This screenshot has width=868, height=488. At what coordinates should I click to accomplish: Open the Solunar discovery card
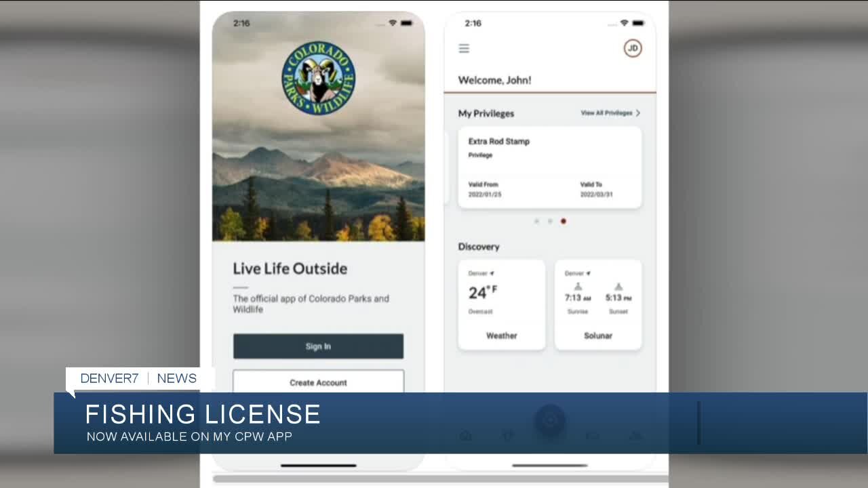[x=598, y=304]
